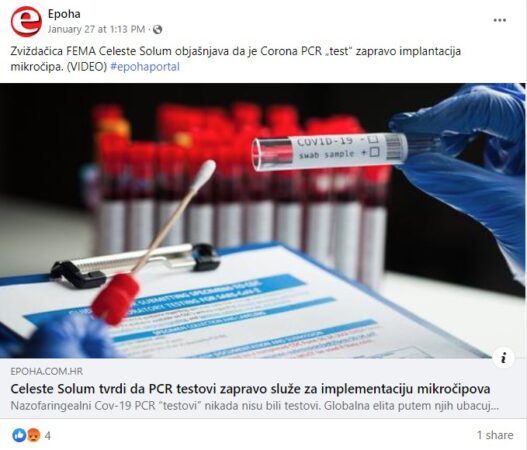Click the angry reaction emoji icon
Image resolution: width=527 pixels, height=450 pixels.
(33, 435)
